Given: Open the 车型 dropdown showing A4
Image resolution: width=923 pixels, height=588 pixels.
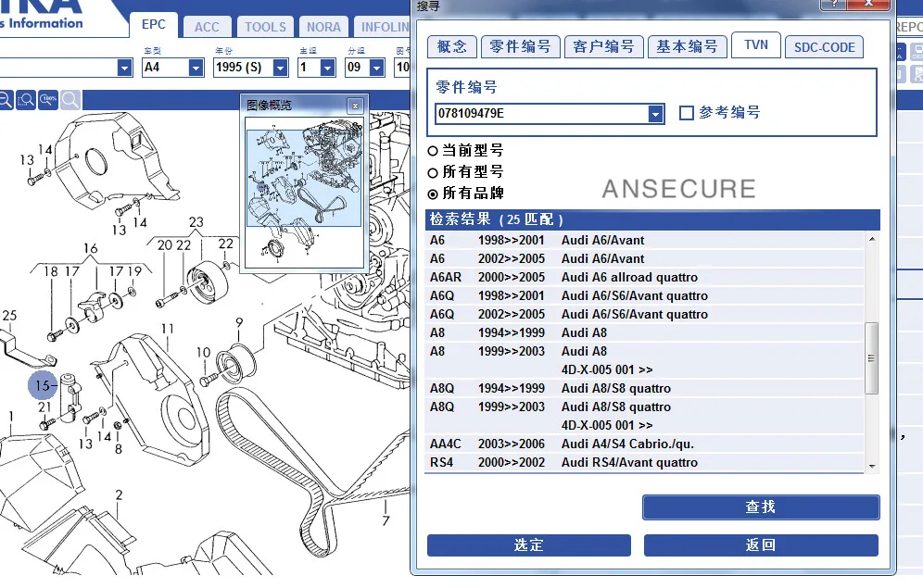Looking at the screenshot, I should coord(196,68).
